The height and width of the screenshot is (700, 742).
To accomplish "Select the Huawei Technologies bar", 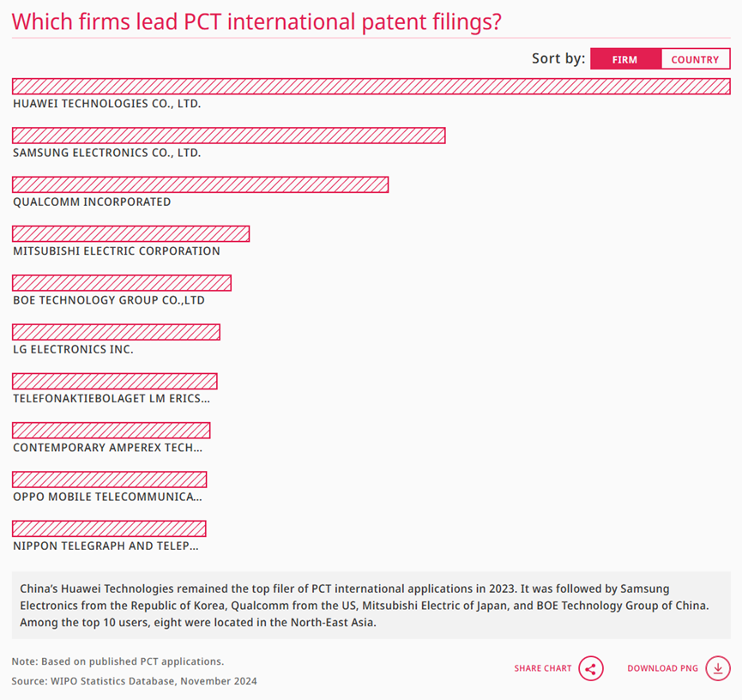I will [x=371, y=87].
